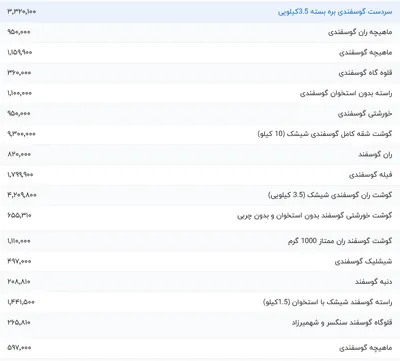The height and width of the screenshot is (361, 400).
Task: Click the 'فیله گوسفندی' item
Action: click(x=371, y=175)
